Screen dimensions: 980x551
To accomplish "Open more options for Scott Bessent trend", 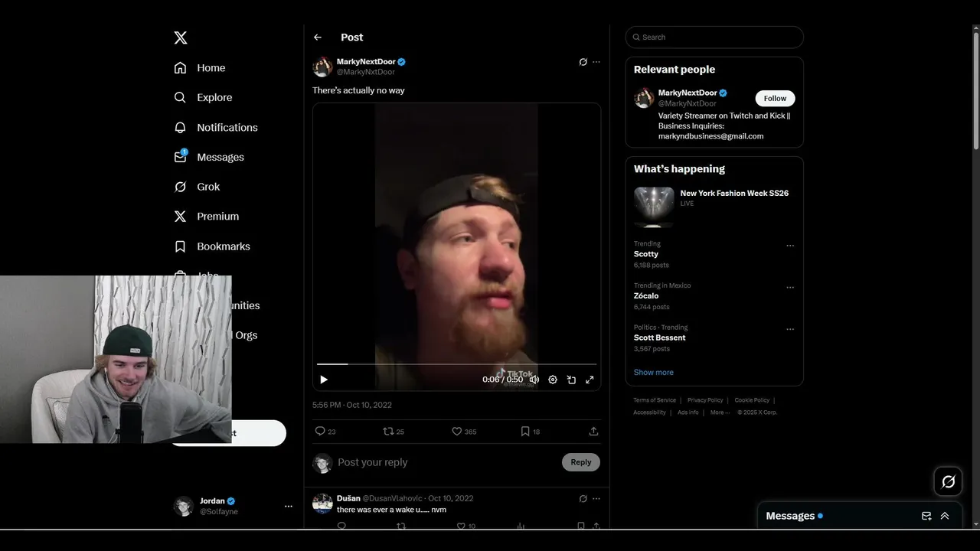I will 790,329.
